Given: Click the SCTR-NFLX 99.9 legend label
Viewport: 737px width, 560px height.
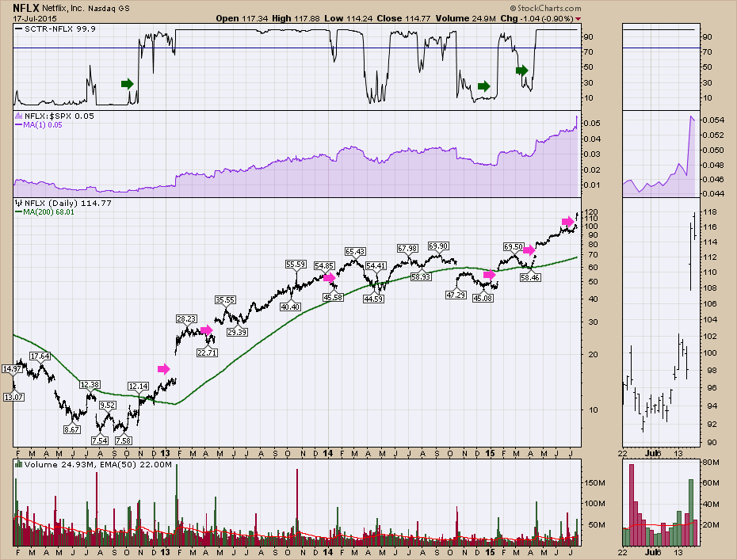Looking at the screenshot, I should click(60, 29).
